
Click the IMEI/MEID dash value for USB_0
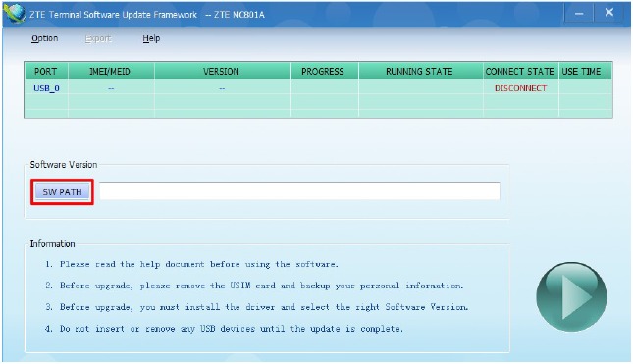click(x=111, y=88)
